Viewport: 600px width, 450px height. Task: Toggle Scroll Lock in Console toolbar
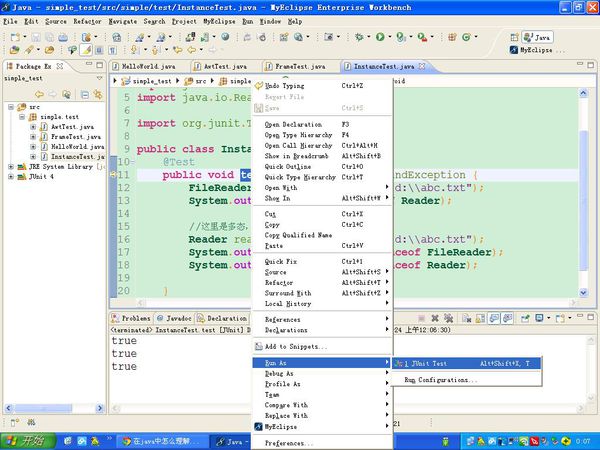pyautogui.click(x=480, y=318)
